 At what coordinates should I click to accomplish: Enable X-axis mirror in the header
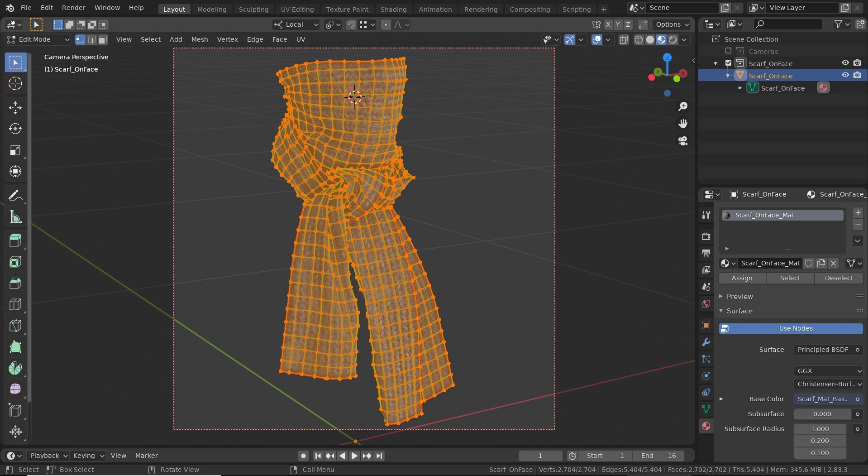[608, 24]
